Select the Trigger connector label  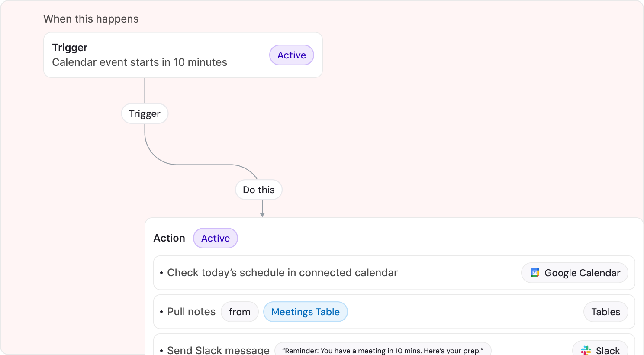145,113
